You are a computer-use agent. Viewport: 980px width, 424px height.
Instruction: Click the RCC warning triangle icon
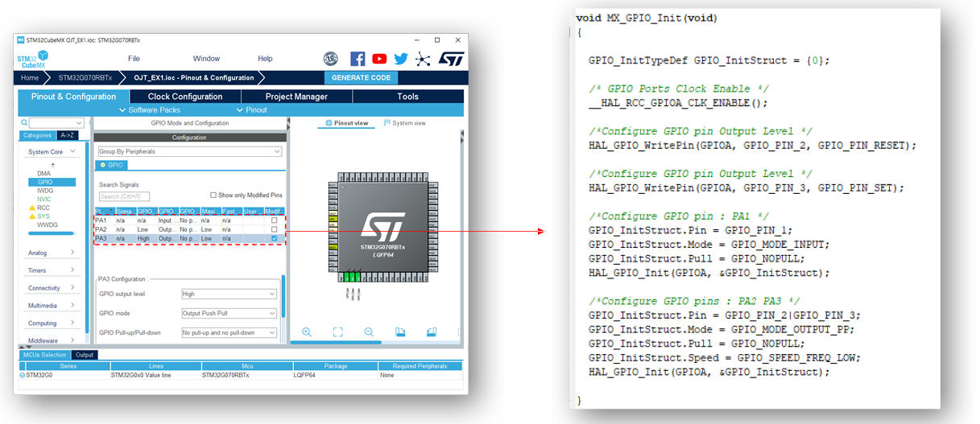(x=33, y=208)
